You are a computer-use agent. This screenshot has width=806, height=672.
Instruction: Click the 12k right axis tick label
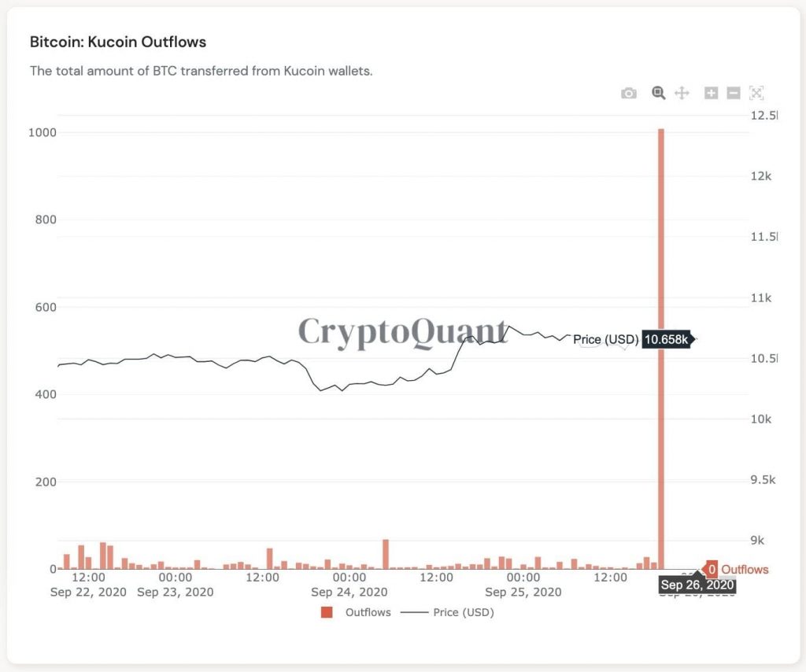point(762,176)
